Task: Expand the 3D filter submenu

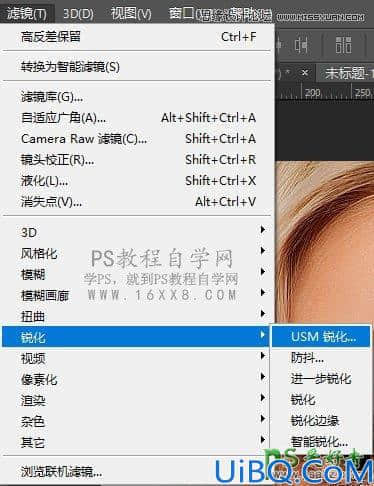Action: pos(138,232)
